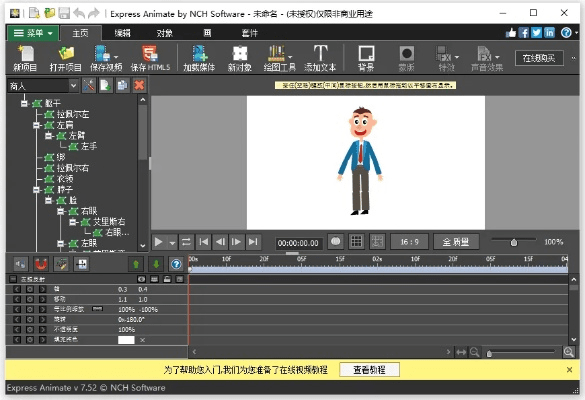Add media with 加载媒体
The width and height of the screenshot is (585, 400).
point(199,58)
